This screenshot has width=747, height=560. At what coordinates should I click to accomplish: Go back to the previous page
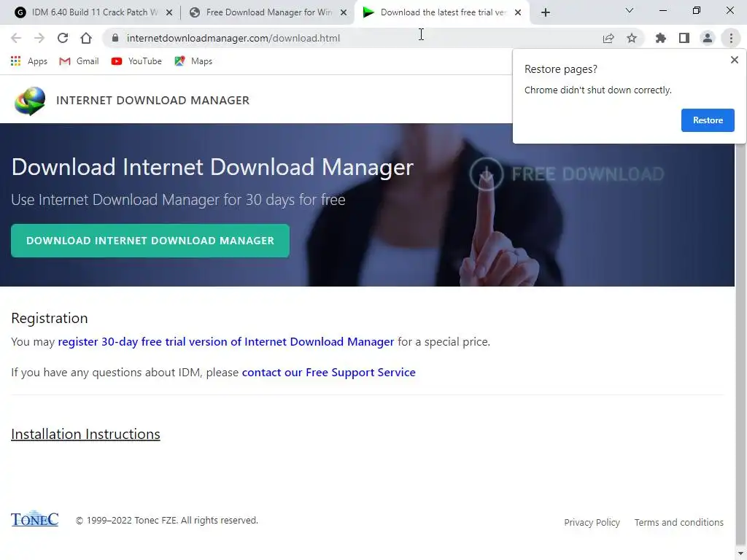(x=16, y=38)
